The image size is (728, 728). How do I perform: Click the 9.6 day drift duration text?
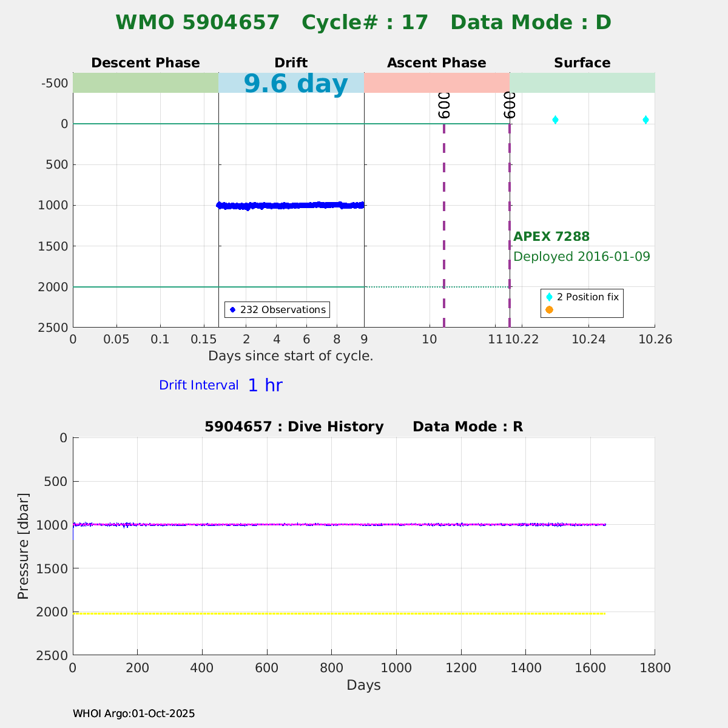(296, 84)
